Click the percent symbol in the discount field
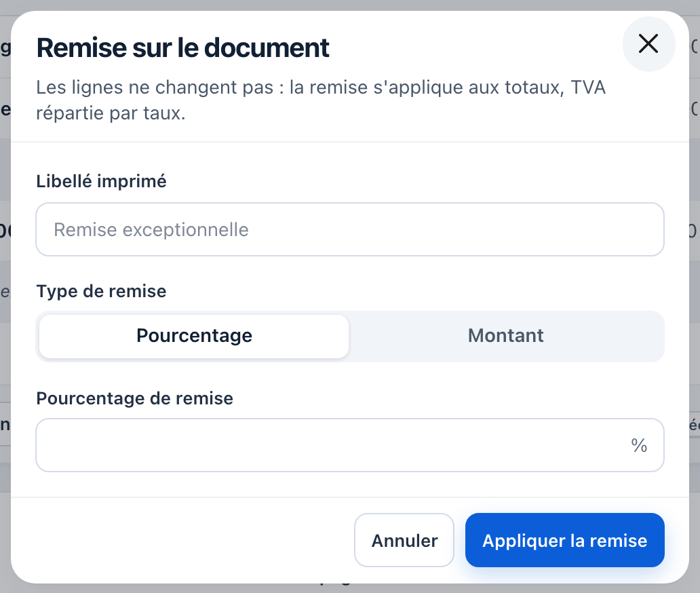The height and width of the screenshot is (593, 700). tap(639, 445)
